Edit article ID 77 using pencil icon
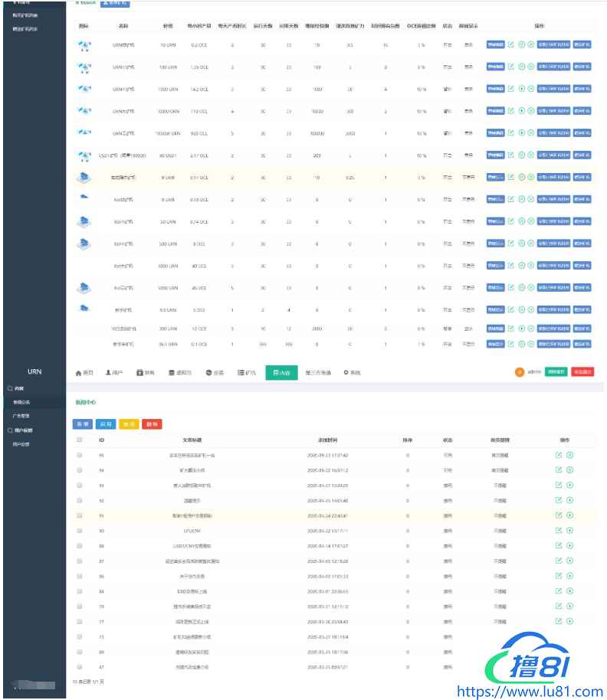Screen dimensions: 607x700 pos(559,620)
